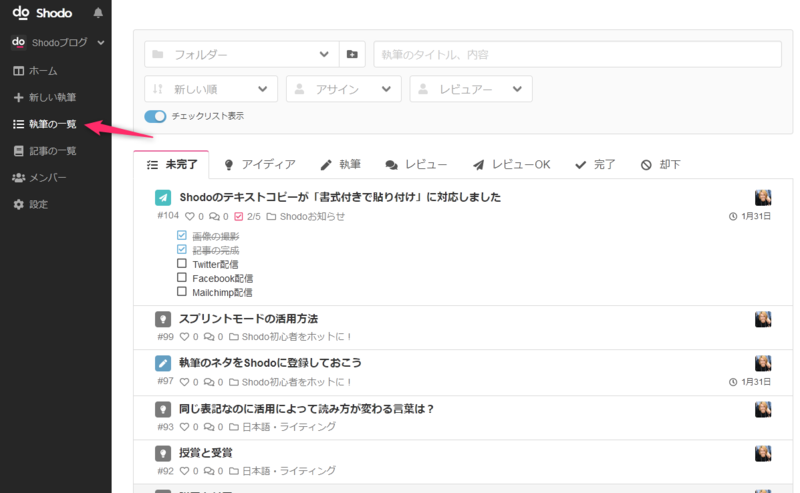Image resolution: width=800 pixels, height=493 pixels.
Task: Click the teal paper-plane status icon of #104
Action: [x=163, y=198]
